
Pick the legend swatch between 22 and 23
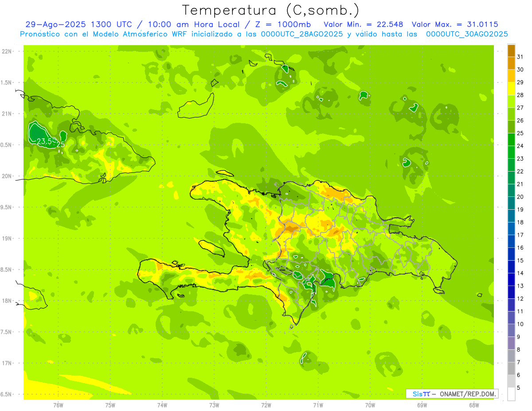point(511,165)
